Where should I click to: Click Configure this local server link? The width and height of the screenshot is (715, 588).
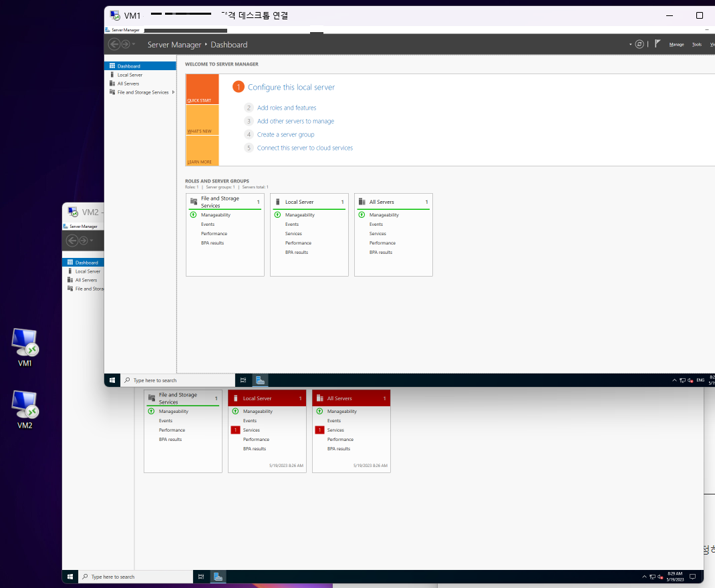click(x=291, y=87)
